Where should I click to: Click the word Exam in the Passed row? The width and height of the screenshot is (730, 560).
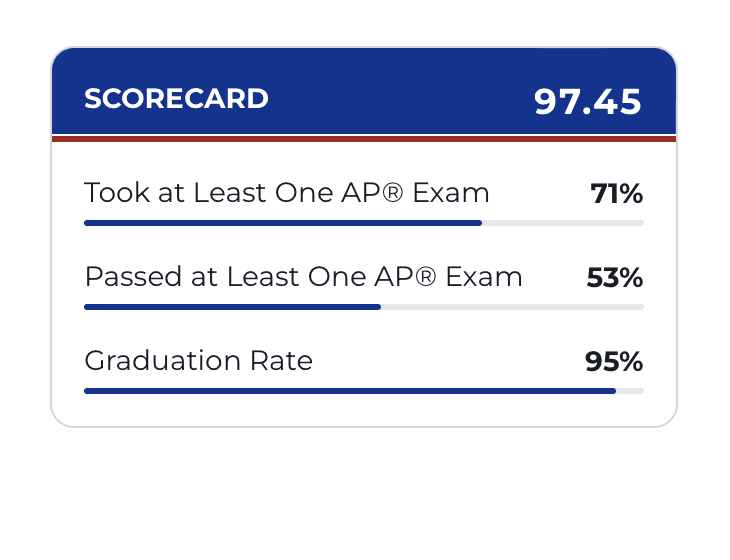point(484,277)
